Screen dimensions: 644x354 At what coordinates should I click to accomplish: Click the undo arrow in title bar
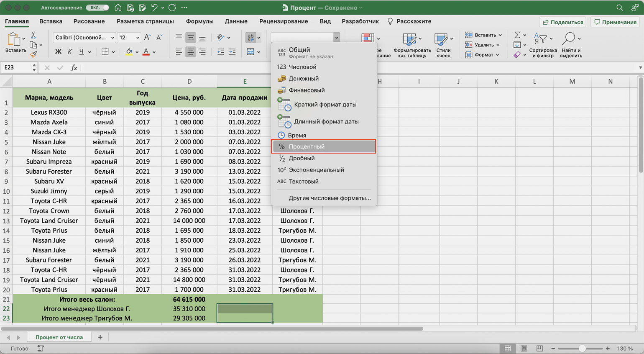click(154, 8)
